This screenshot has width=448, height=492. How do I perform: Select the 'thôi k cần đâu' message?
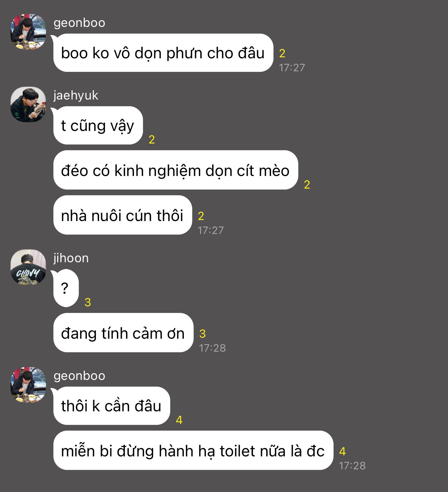(112, 406)
